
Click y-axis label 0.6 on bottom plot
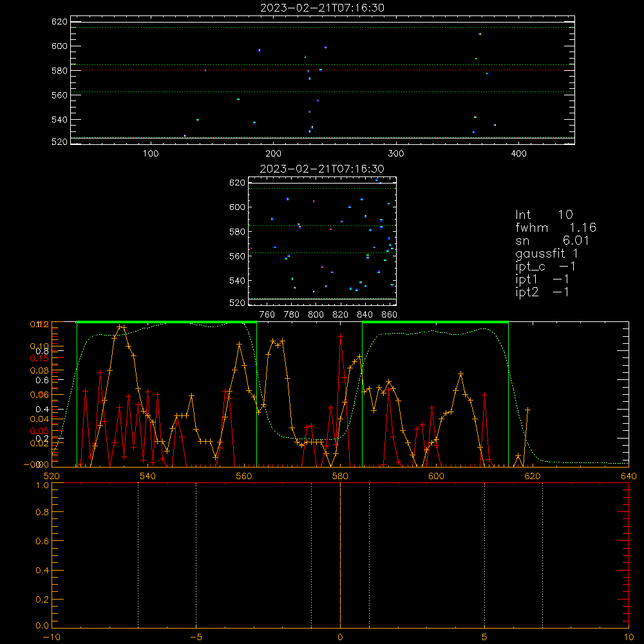click(43, 542)
